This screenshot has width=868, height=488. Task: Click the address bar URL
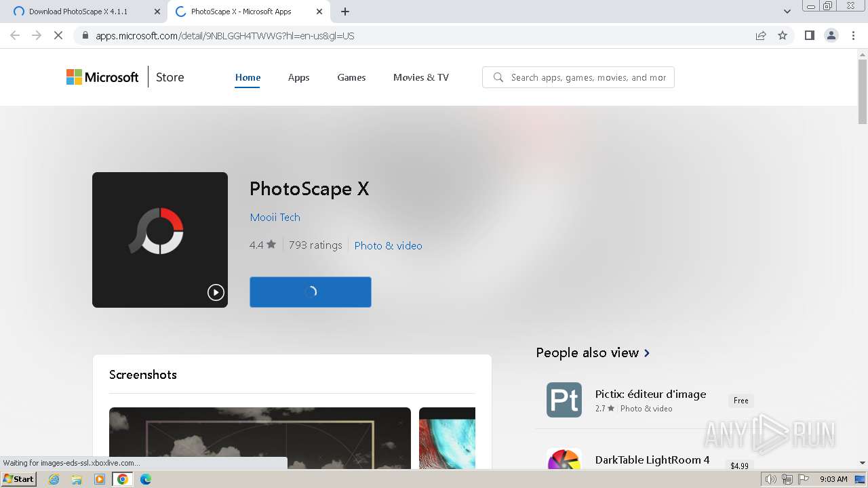click(x=224, y=36)
